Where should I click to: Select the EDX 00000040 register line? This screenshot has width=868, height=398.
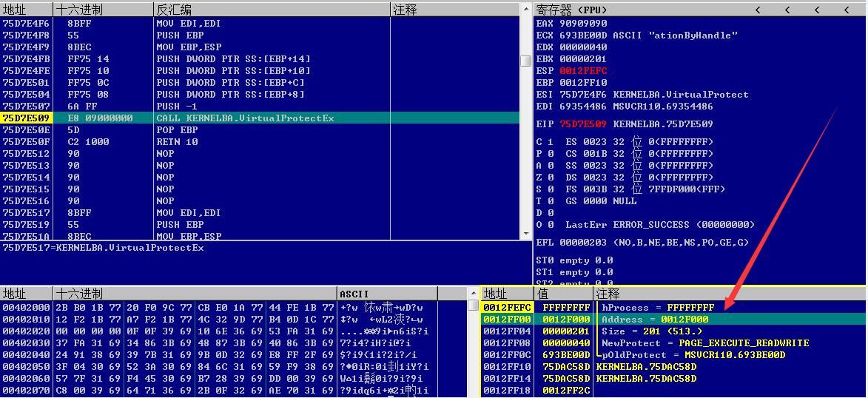pyautogui.click(x=572, y=47)
